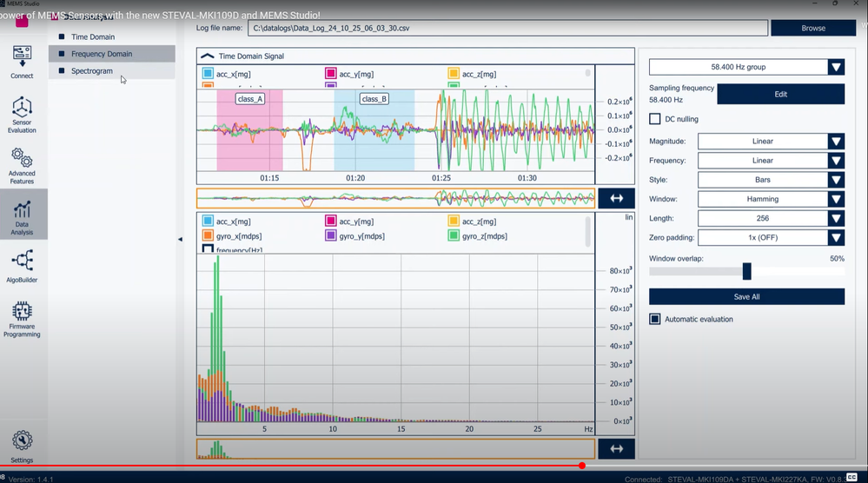The height and width of the screenshot is (483, 868).
Task: Click the class_B label in time plot
Action: [x=374, y=99]
